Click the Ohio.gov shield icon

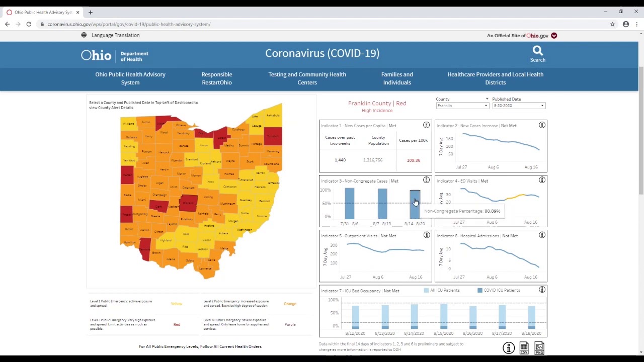(x=554, y=36)
